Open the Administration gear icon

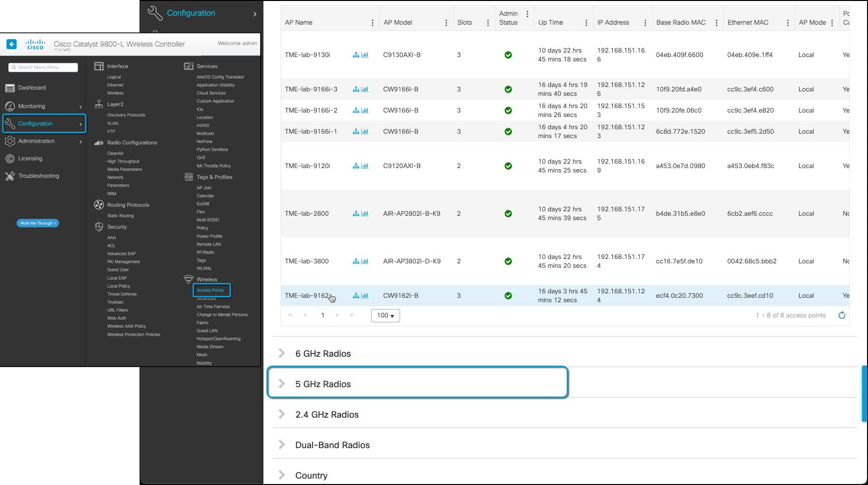coord(10,141)
